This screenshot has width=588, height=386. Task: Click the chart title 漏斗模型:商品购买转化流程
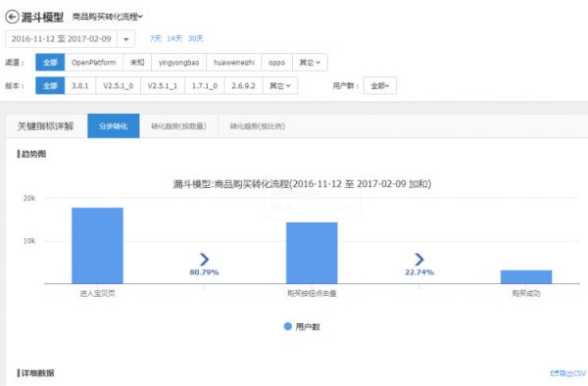[302, 184]
